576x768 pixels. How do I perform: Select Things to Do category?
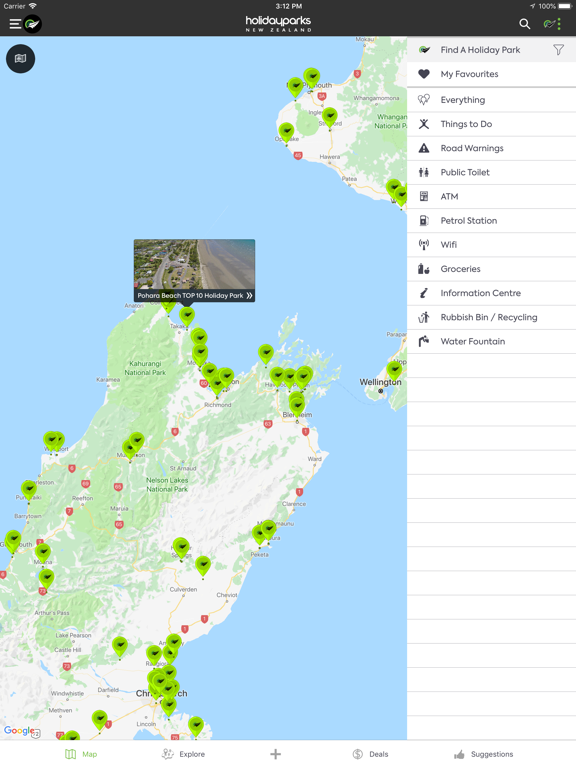point(491,124)
